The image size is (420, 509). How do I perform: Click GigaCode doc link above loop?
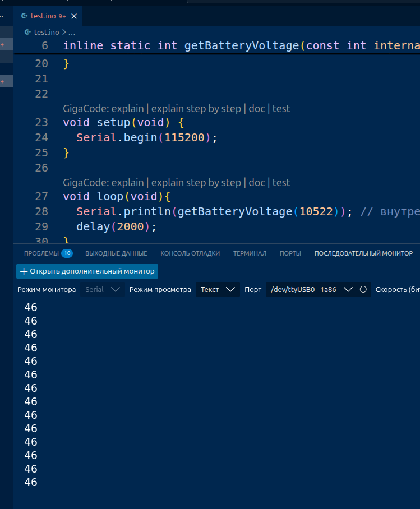coord(256,183)
